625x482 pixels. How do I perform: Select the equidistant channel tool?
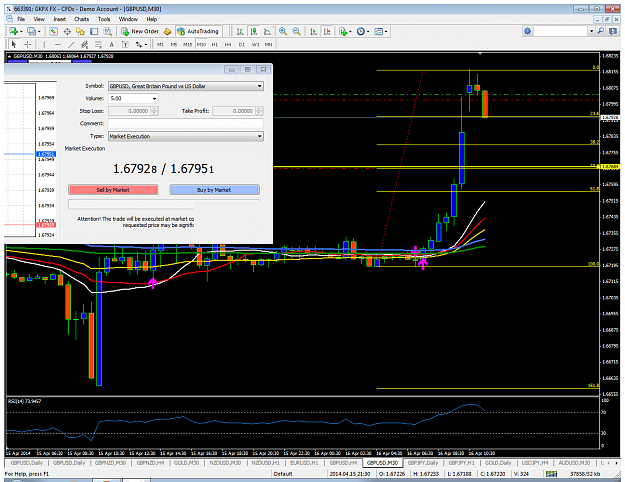pyautogui.click(x=85, y=44)
